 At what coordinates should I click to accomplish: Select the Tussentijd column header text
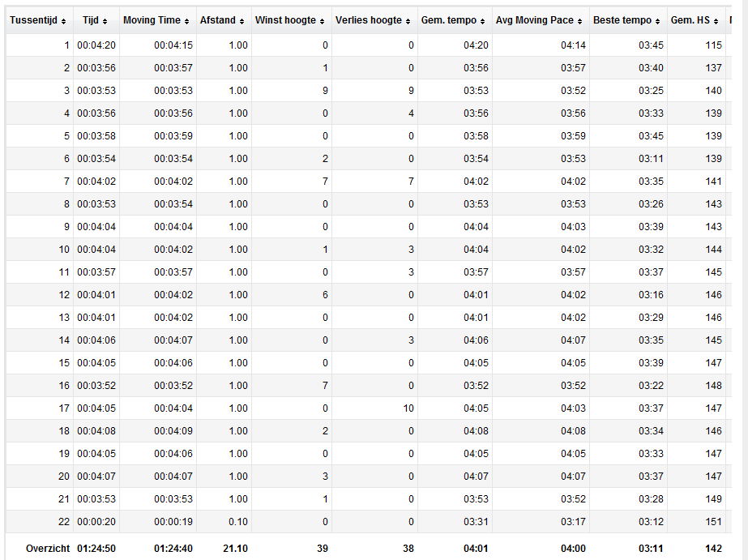click(33, 20)
